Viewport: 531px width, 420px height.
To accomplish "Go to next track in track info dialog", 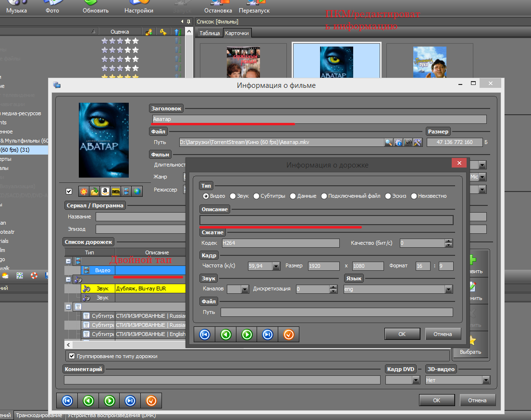I will (x=247, y=335).
